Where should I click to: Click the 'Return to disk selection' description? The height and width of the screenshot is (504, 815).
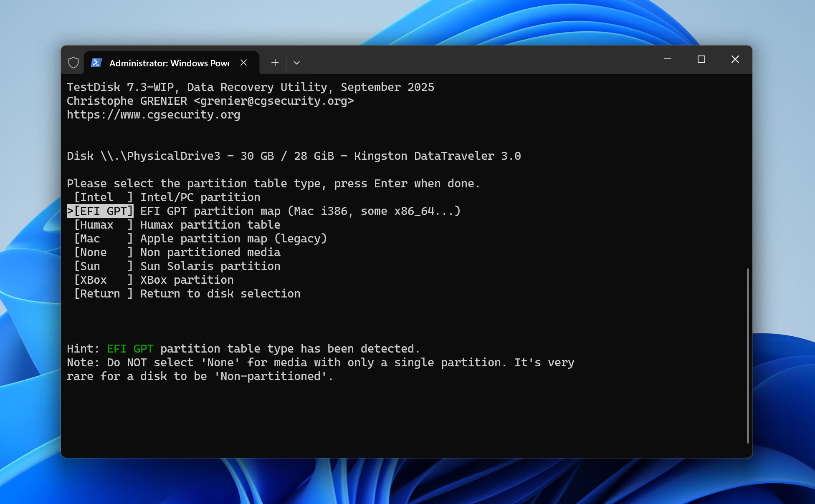[x=220, y=294]
